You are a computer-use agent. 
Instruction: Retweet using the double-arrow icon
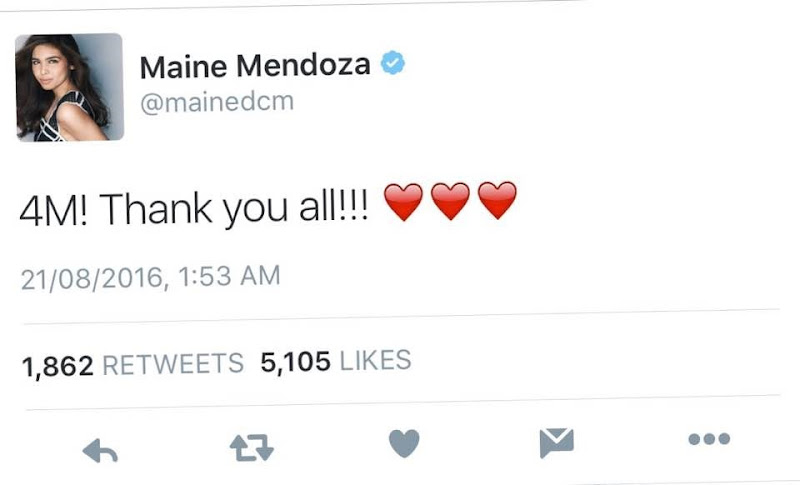click(x=252, y=447)
